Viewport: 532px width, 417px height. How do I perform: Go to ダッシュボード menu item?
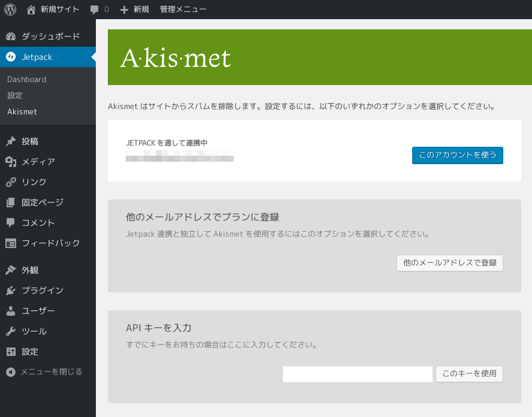click(51, 37)
